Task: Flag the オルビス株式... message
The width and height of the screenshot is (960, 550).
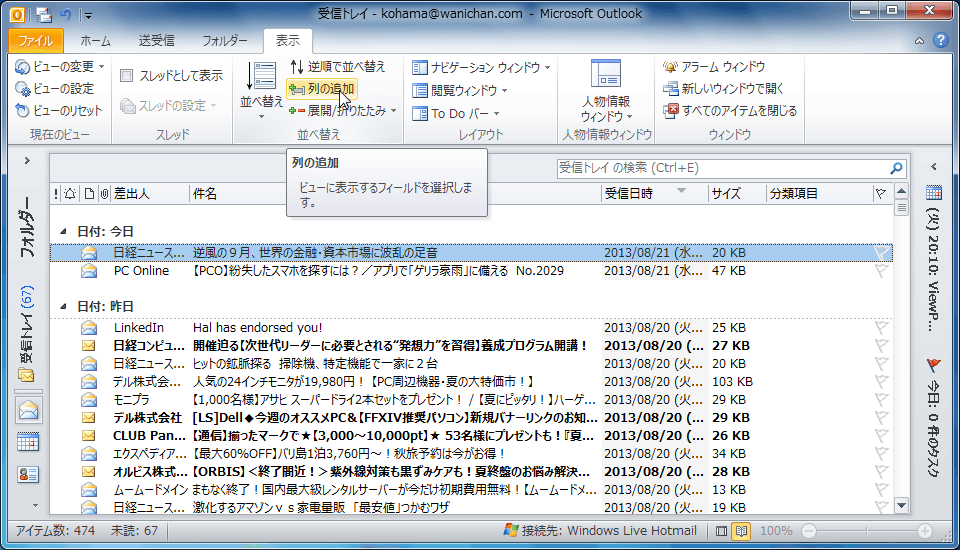Action: tap(881, 472)
